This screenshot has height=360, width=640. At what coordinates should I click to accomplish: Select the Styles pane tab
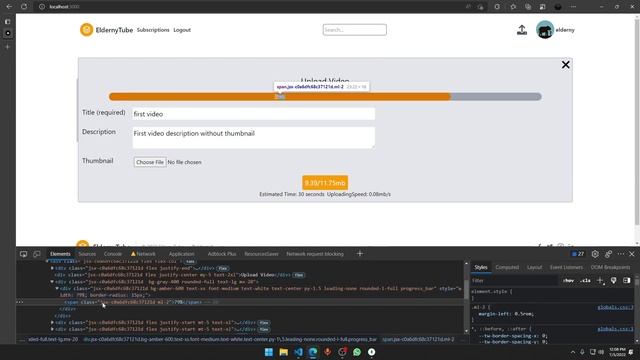[x=481, y=267]
